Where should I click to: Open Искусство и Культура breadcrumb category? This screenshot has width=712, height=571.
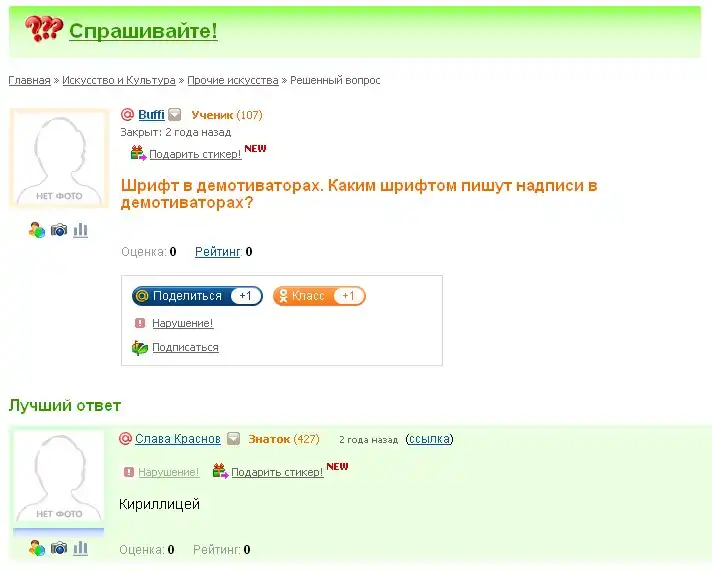tap(118, 80)
